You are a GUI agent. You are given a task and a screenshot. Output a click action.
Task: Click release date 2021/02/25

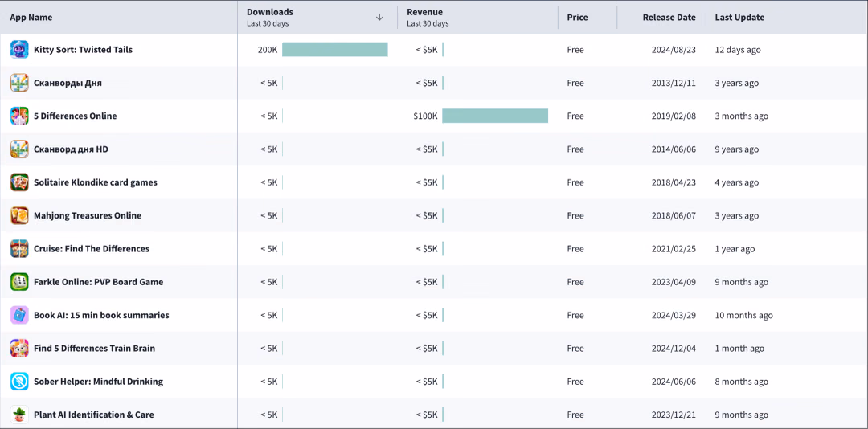674,249
